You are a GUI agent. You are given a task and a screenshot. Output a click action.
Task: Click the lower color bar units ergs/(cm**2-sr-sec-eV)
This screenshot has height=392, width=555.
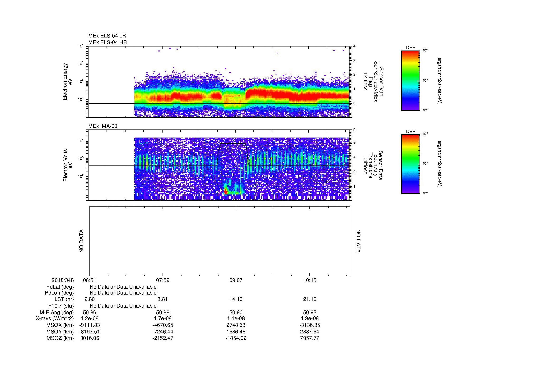(439, 164)
